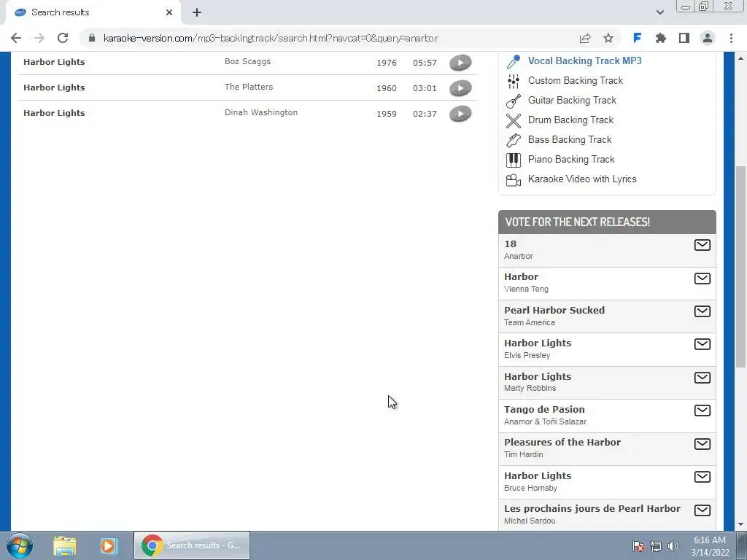Play The Platters Harbor Lights preview
747x560 pixels.
[460, 88]
